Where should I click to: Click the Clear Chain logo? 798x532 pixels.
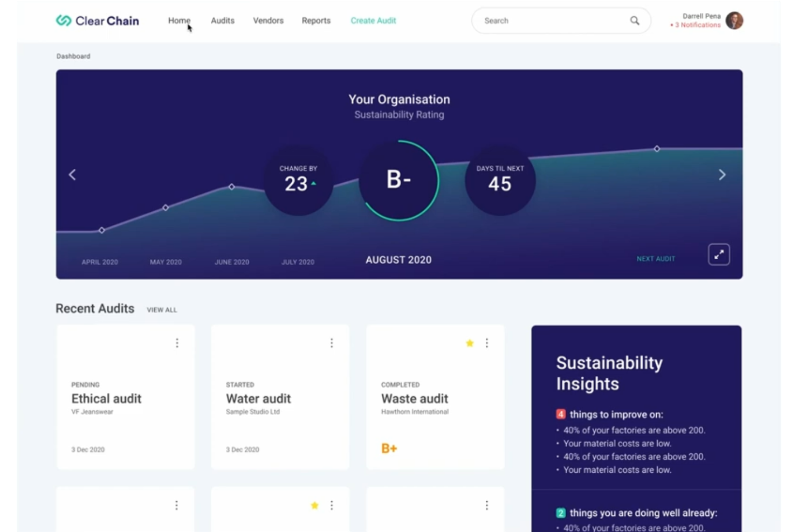pyautogui.click(x=98, y=20)
